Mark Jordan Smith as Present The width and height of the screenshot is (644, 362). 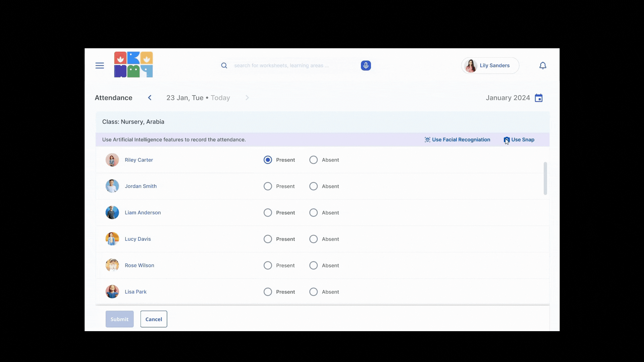pos(268,186)
